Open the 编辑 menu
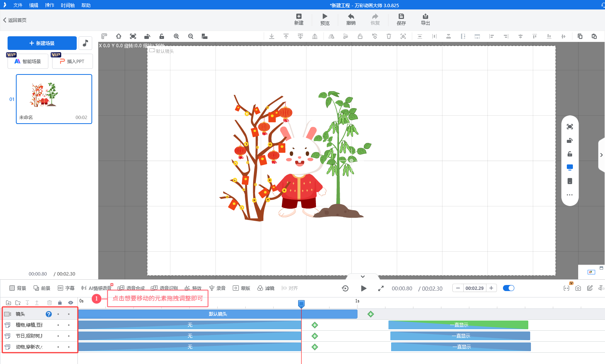Screen dimensions: 605x364 click(x=34, y=5)
